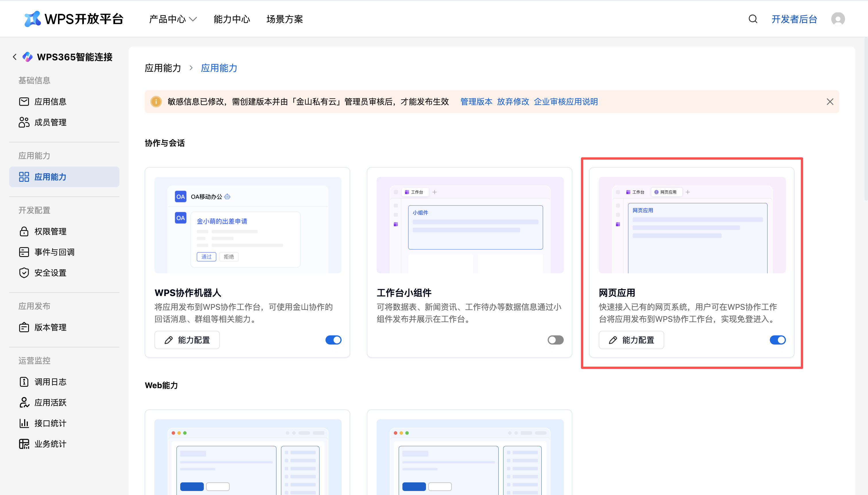This screenshot has height=495, width=868.
Task: Click the 工作台小组件 preview thumbnail
Action: tap(470, 225)
